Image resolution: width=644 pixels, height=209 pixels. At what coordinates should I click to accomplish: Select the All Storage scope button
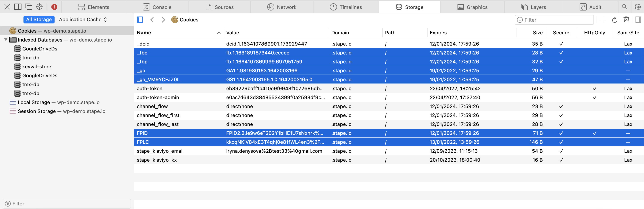tap(39, 19)
